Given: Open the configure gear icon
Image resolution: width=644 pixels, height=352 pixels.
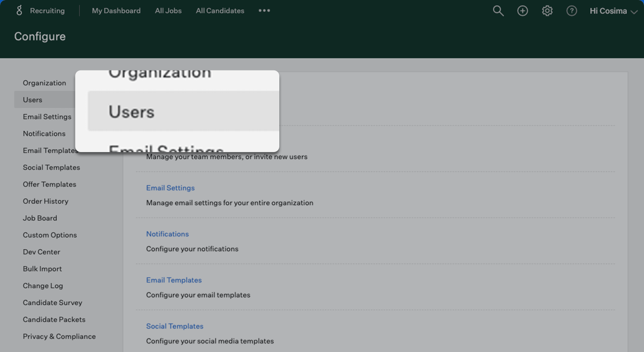Looking at the screenshot, I should click(547, 11).
